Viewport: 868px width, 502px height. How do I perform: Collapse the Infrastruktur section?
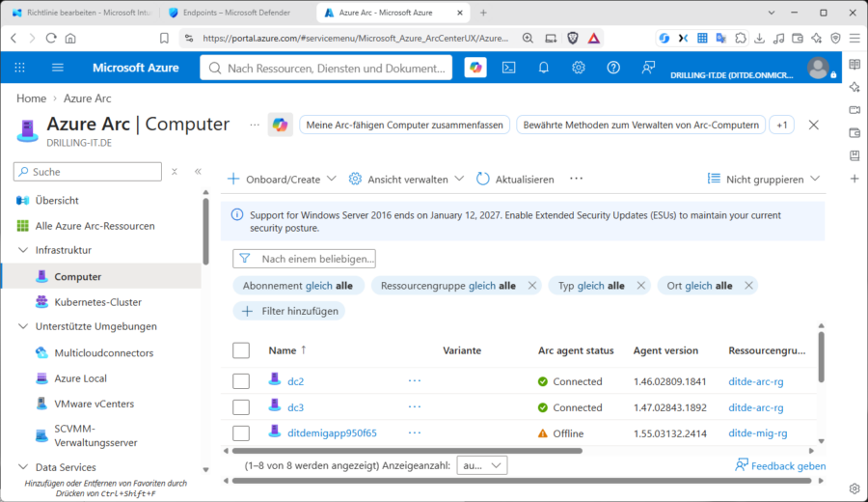[23, 250]
